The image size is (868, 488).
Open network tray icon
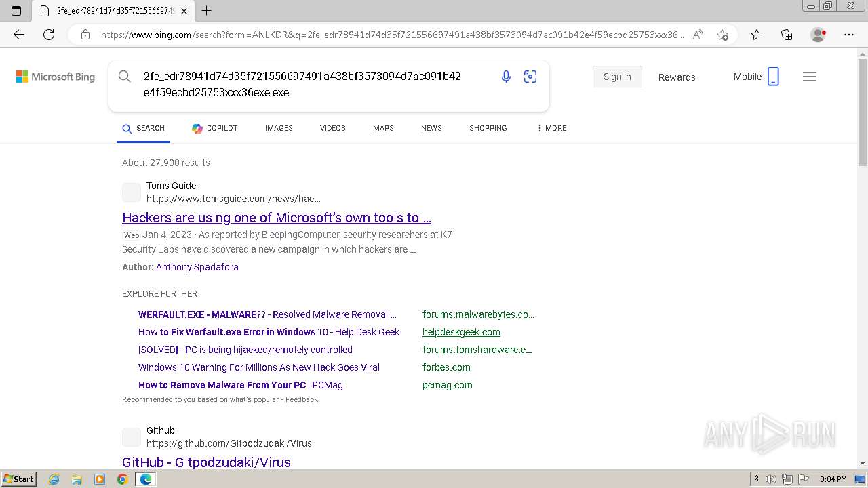(x=787, y=479)
